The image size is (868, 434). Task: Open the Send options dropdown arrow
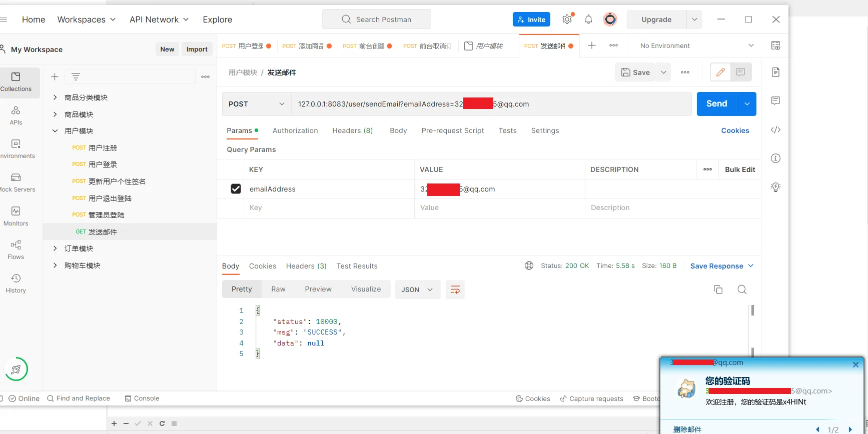(747, 104)
